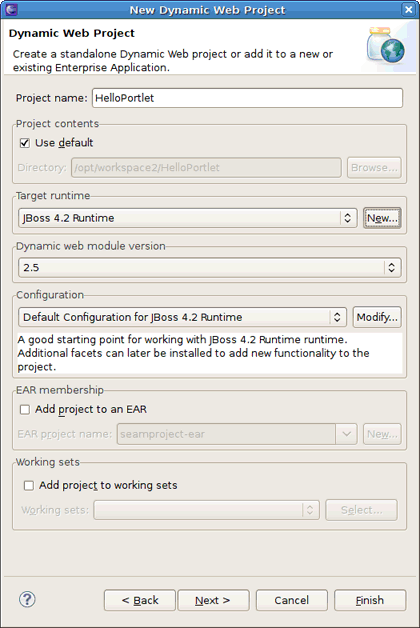Click the Dynamic Web Project jar globe icon
Screen dimensions: 420x628
coord(386,46)
